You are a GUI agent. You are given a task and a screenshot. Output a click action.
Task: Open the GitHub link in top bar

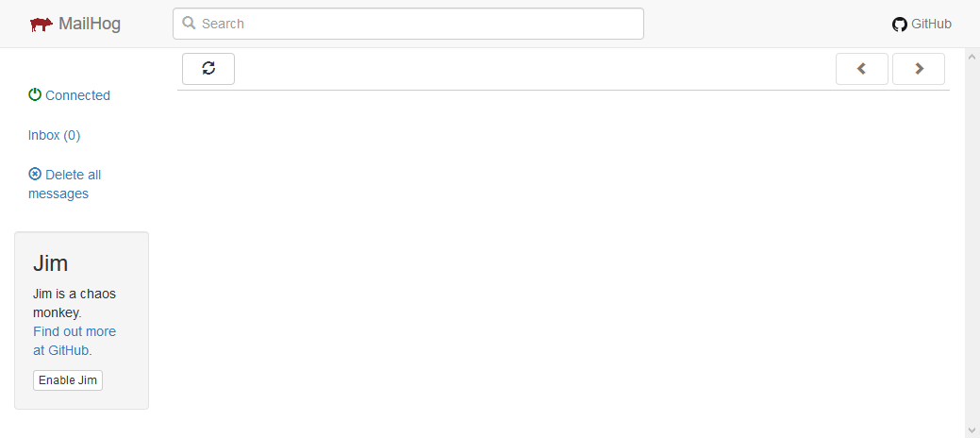point(922,24)
